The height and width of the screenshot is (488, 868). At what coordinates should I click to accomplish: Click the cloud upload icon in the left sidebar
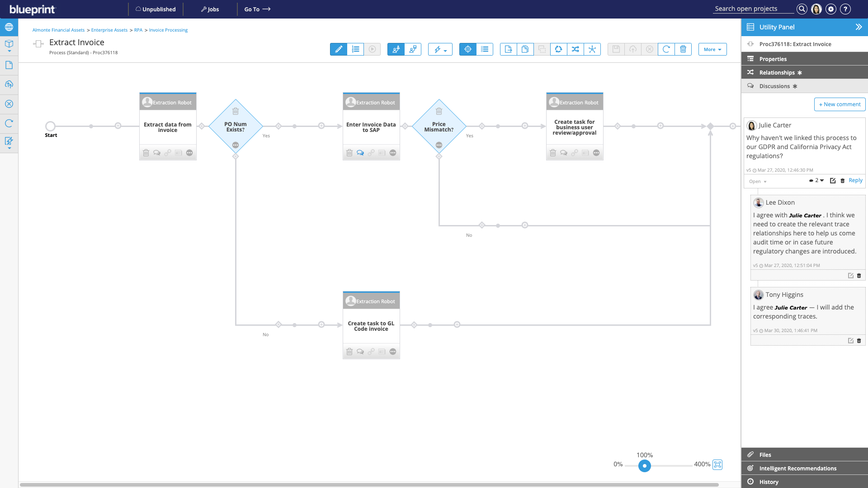pyautogui.click(x=9, y=84)
